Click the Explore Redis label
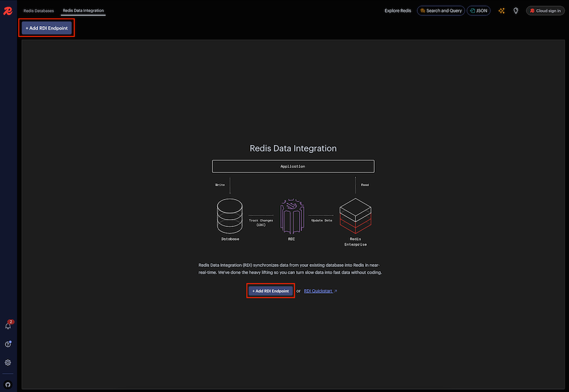The image size is (569, 392). click(x=398, y=11)
